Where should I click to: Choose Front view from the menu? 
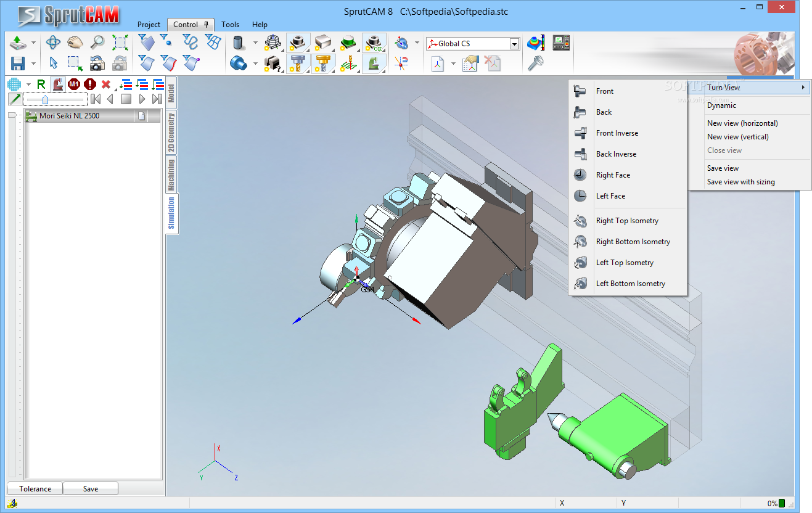[627, 91]
